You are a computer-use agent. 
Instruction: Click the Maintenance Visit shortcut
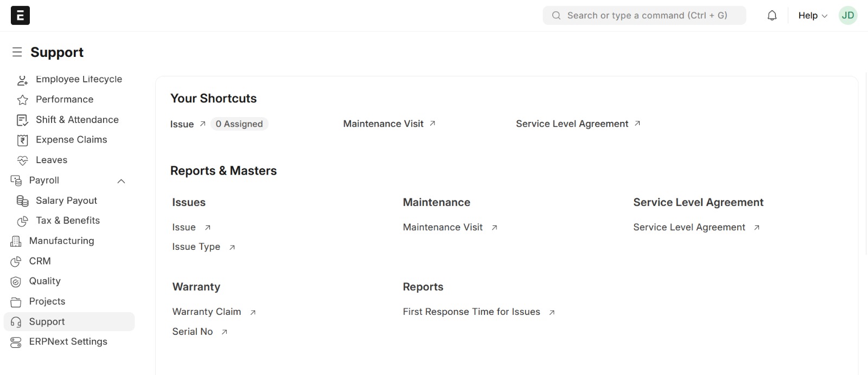tap(384, 124)
